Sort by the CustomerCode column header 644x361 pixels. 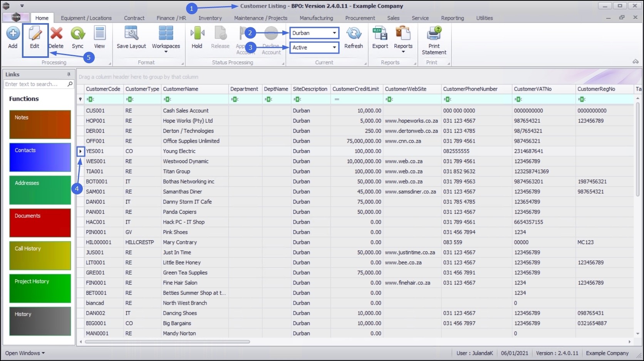pyautogui.click(x=103, y=89)
